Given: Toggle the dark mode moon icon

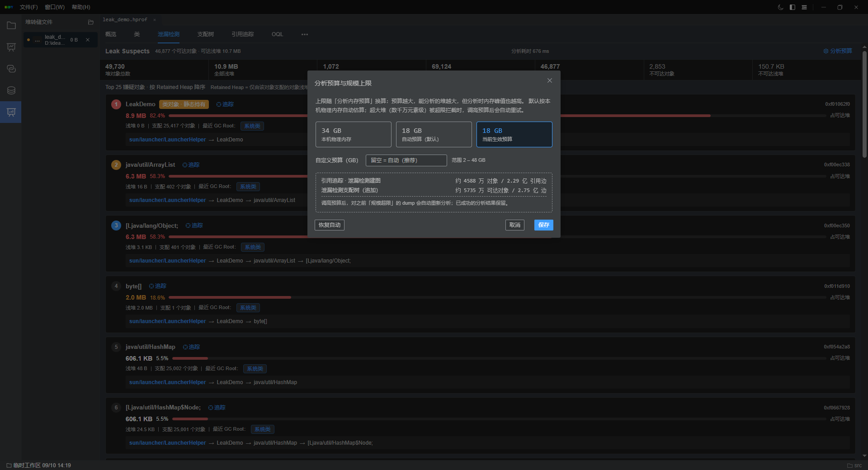Looking at the screenshot, I should click(x=780, y=7).
